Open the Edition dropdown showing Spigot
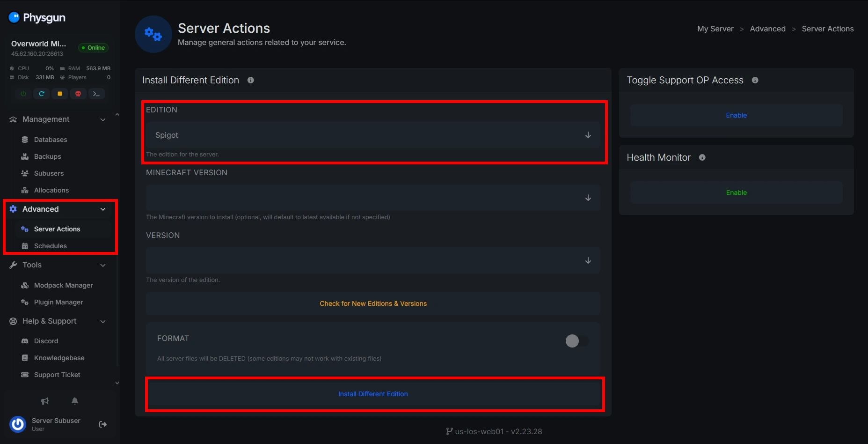 coord(372,135)
